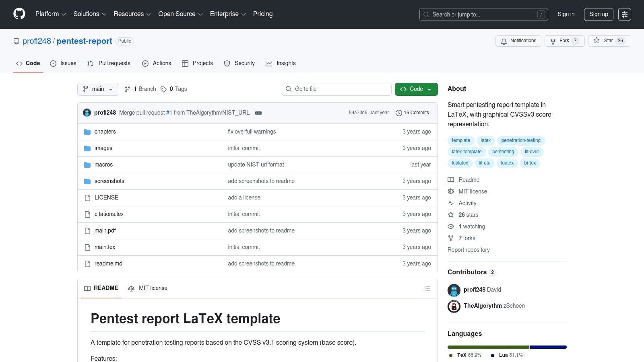
Task: Click the Search or jump to field
Action: [x=483, y=14]
